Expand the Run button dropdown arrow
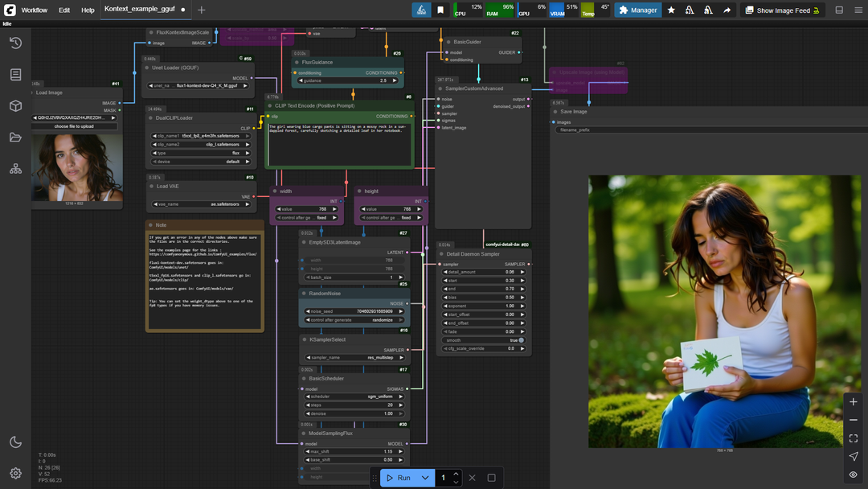Image resolution: width=868 pixels, height=489 pixels. [425, 478]
